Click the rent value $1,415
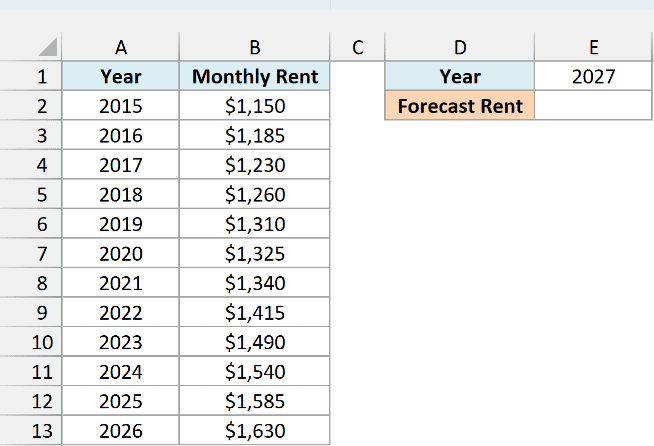The width and height of the screenshot is (654, 446). pos(254,312)
